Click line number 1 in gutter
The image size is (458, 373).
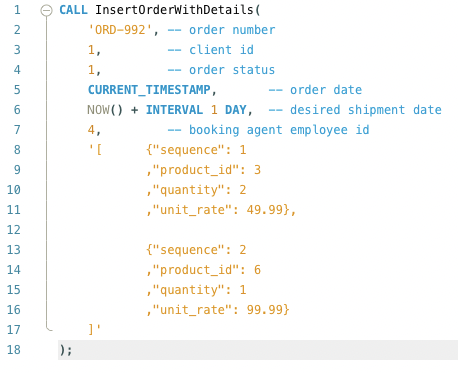tap(17, 10)
